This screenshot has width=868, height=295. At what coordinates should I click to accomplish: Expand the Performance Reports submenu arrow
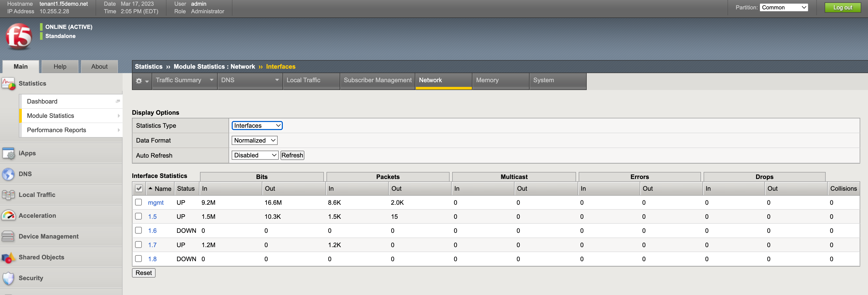pyautogui.click(x=119, y=130)
